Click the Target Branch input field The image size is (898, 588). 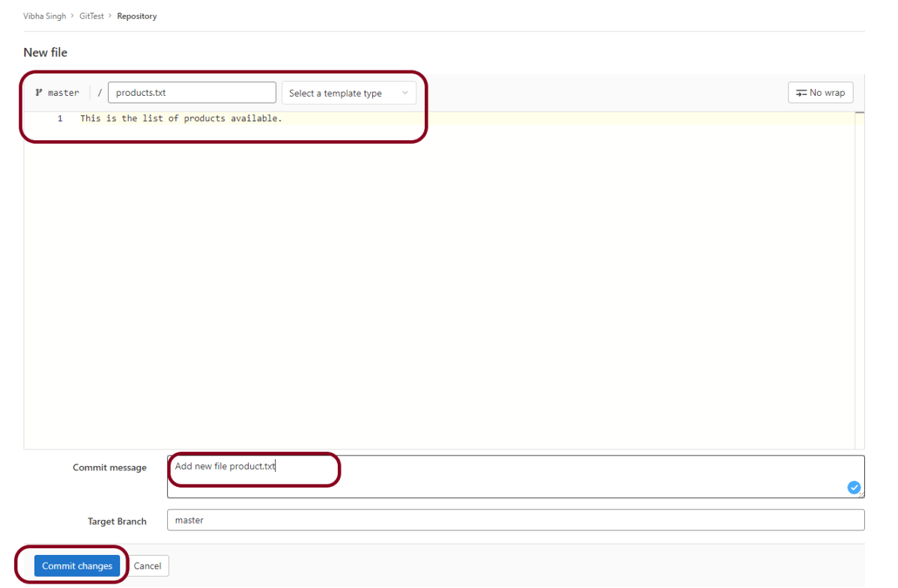point(515,520)
